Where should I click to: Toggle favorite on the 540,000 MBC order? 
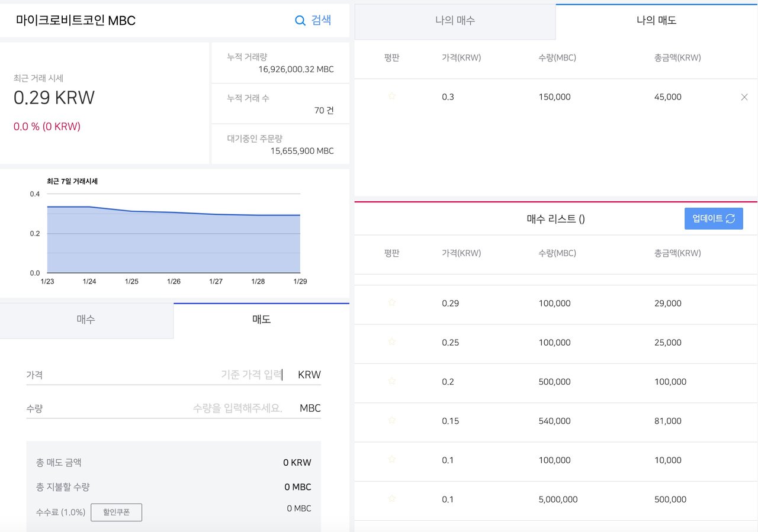tap(391, 421)
